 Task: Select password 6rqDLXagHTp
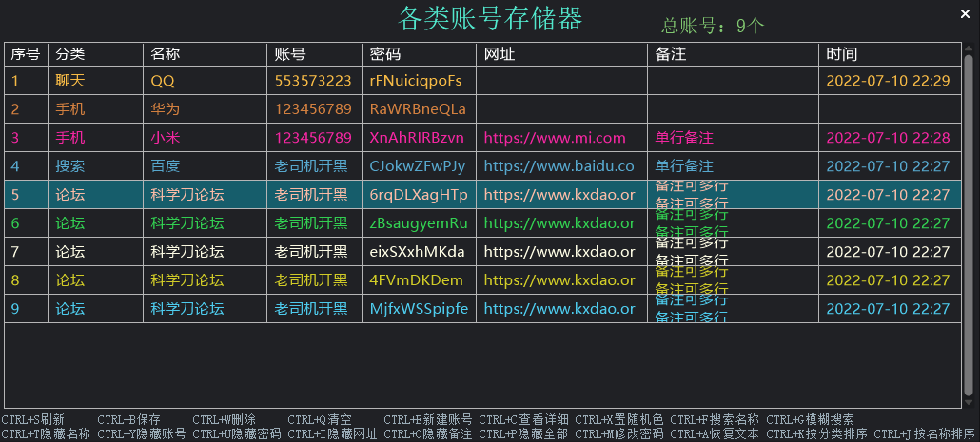point(419,195)
